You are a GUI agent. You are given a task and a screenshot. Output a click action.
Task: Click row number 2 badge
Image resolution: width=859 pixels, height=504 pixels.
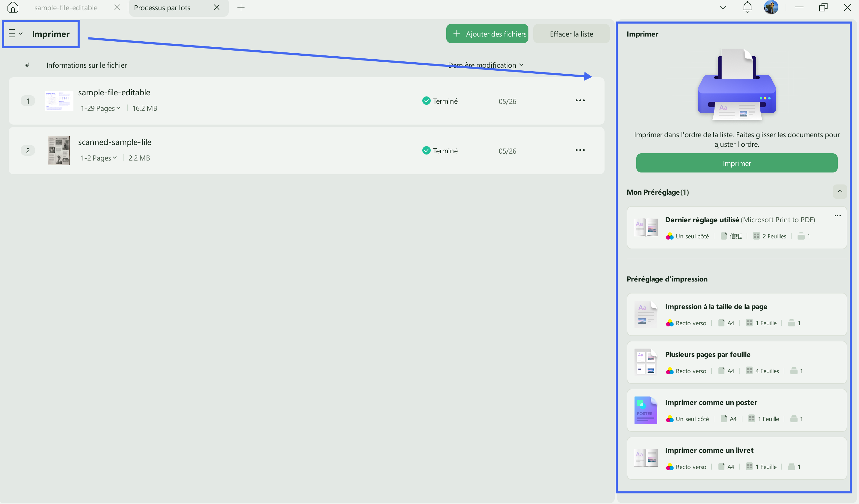(28, 151)
